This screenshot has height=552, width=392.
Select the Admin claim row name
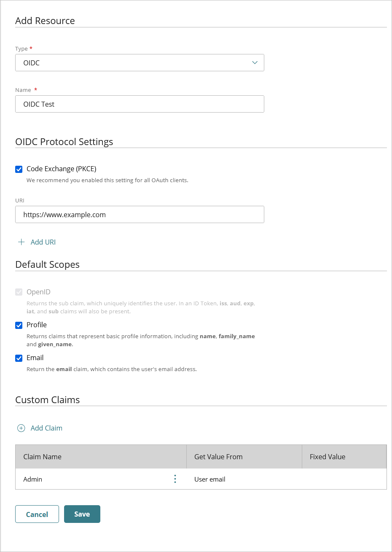click(33, 479)
